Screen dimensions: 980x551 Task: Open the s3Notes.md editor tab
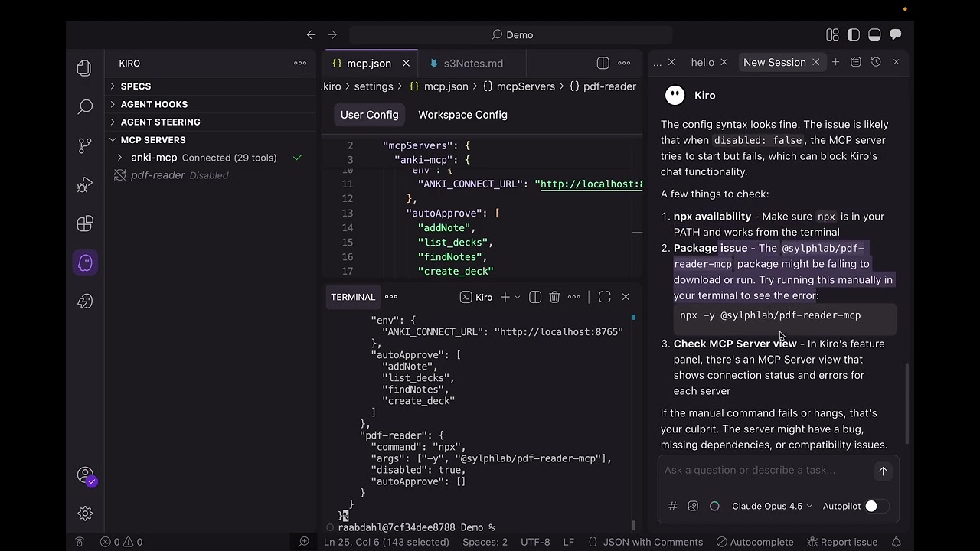473,64
